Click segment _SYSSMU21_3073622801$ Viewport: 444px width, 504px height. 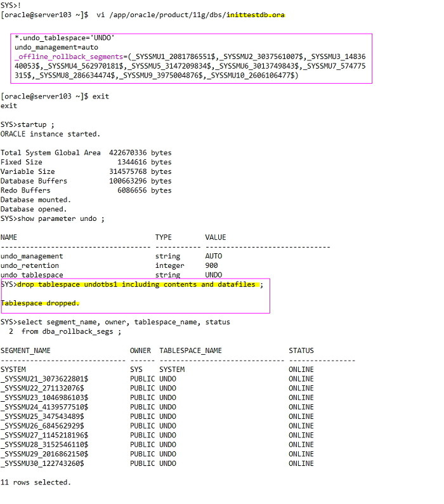(x=44, y=379)
